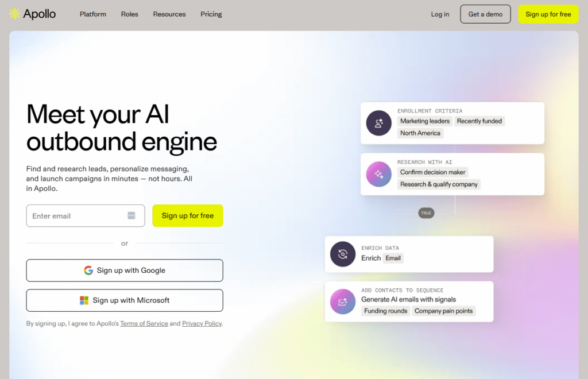Click Sign up with Microsoft button
588x379 pixels.
click(125, 300)
